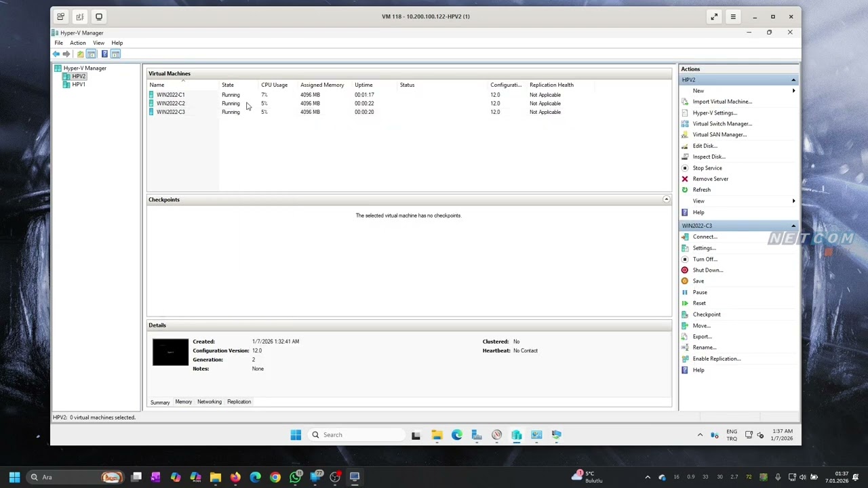Open the View menu in menu bar
This screenshot has width=868, height=488.
[98, 43]
